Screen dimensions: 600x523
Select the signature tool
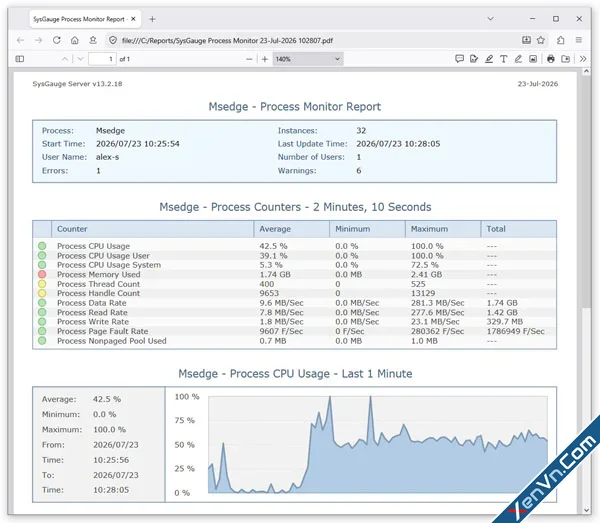click(474, 59)
